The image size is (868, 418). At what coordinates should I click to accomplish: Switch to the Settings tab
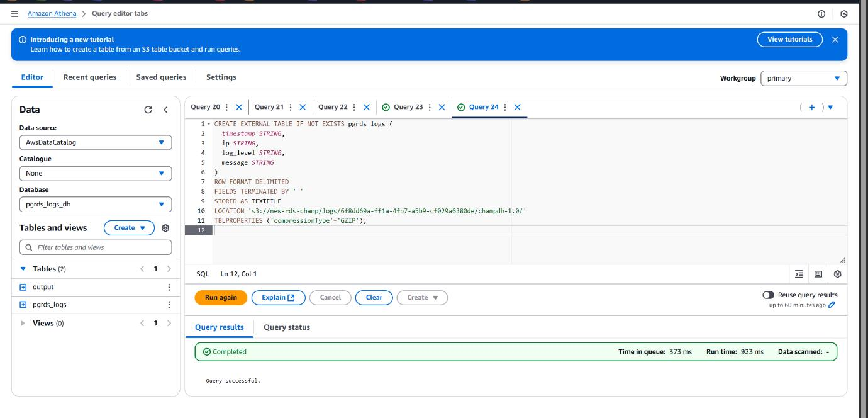(x=221, y=77)
